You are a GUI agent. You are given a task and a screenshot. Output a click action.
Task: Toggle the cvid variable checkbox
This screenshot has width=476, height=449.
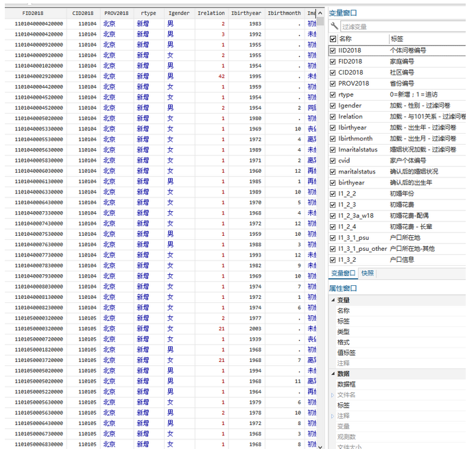333,161
